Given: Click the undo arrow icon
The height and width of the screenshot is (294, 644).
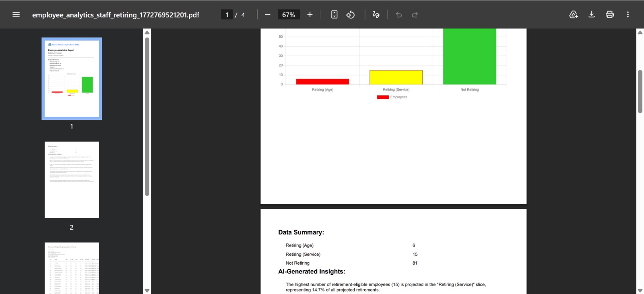Looking at the screenshot, I should point(399,14).
